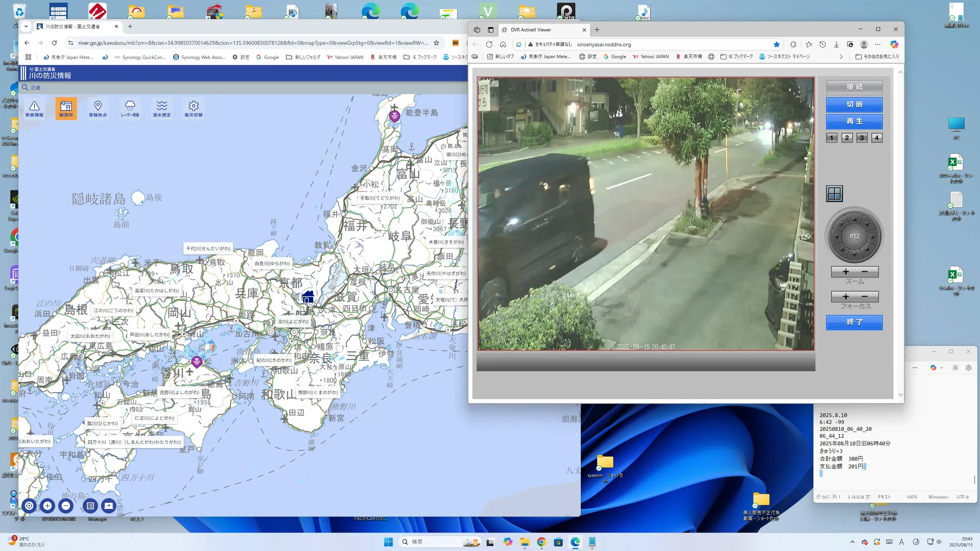Click the current location target button on map
The image size is (980, 551).
click(29, 506)
